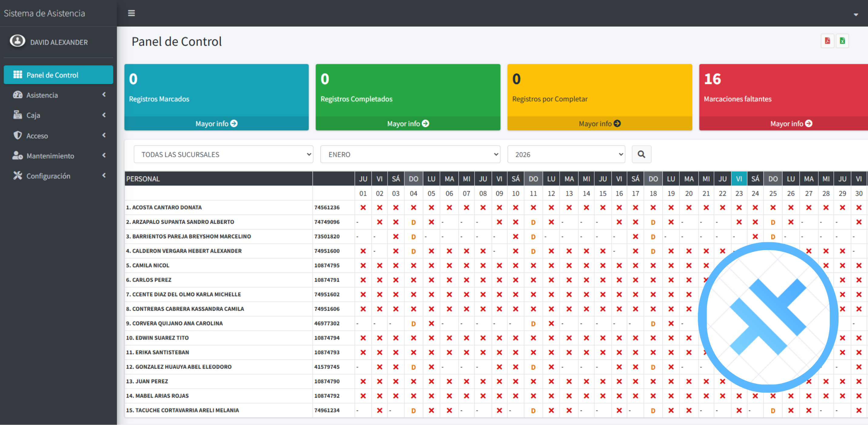
Task: Open the TODAS LAS SUCURSALES dropdown
Action: 223,154
